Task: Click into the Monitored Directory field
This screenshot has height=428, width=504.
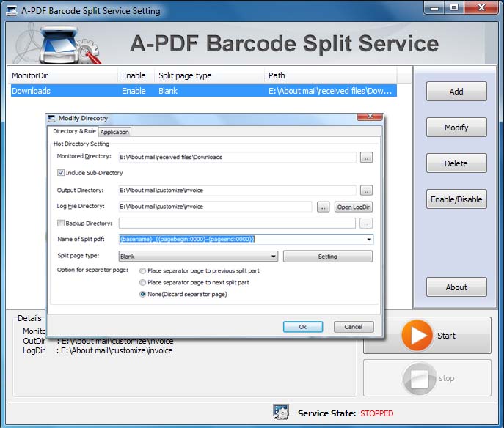Action: point(238,157)
